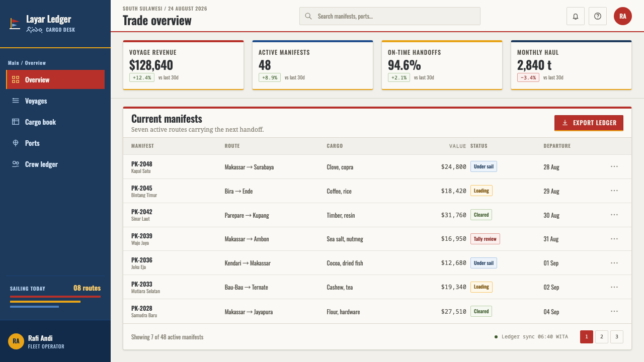Screen dimensions: 644x362
Task: Click the search magnifier icon
Action: coord(308,16)
